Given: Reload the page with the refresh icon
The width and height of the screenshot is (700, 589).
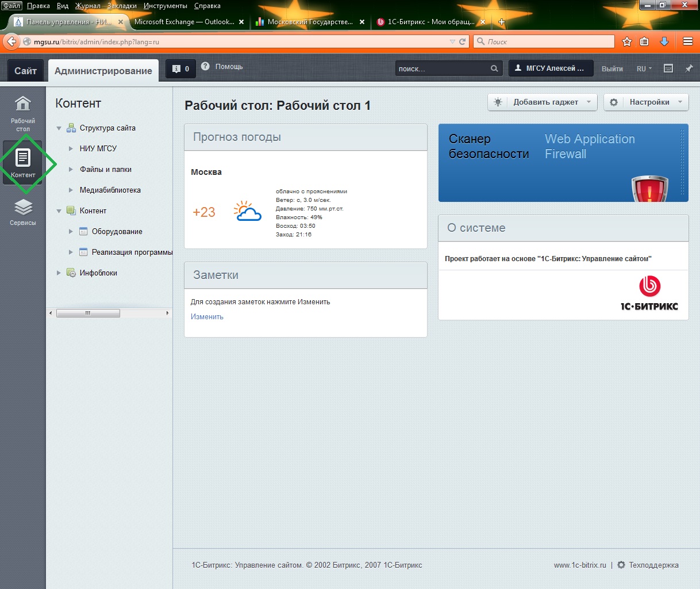Looking at the screenshot, I should click(x=462, y=41).
